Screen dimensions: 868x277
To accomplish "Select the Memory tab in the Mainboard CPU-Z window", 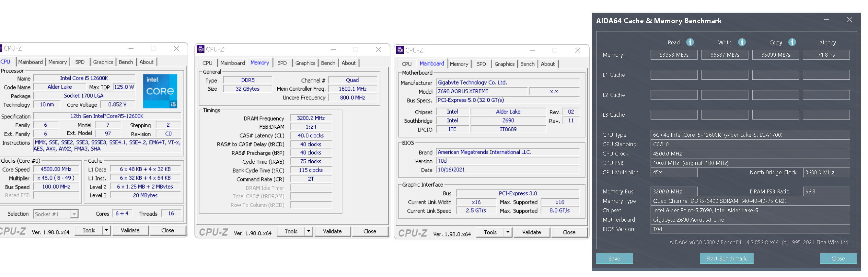I will [x=459, y=64].
